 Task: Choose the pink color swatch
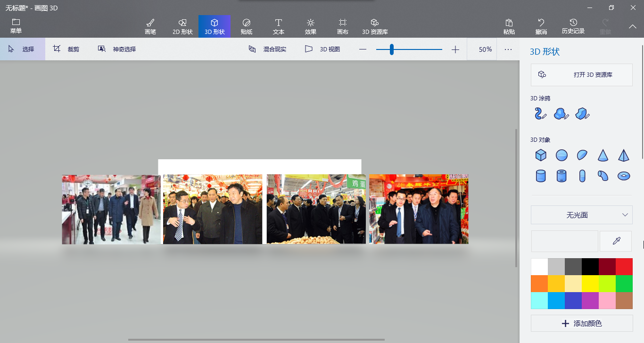pos(607,301)
